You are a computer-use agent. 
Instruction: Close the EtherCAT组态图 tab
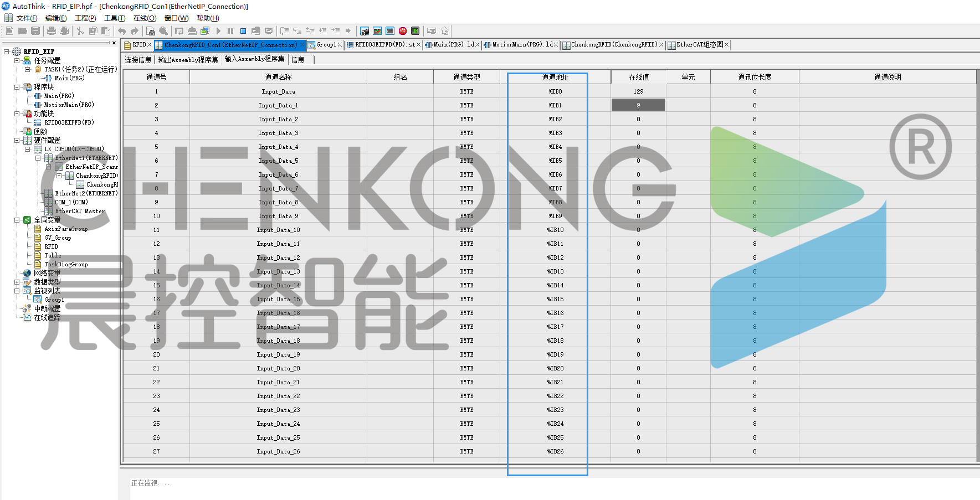pyautogui.click(x=727, y=45)
